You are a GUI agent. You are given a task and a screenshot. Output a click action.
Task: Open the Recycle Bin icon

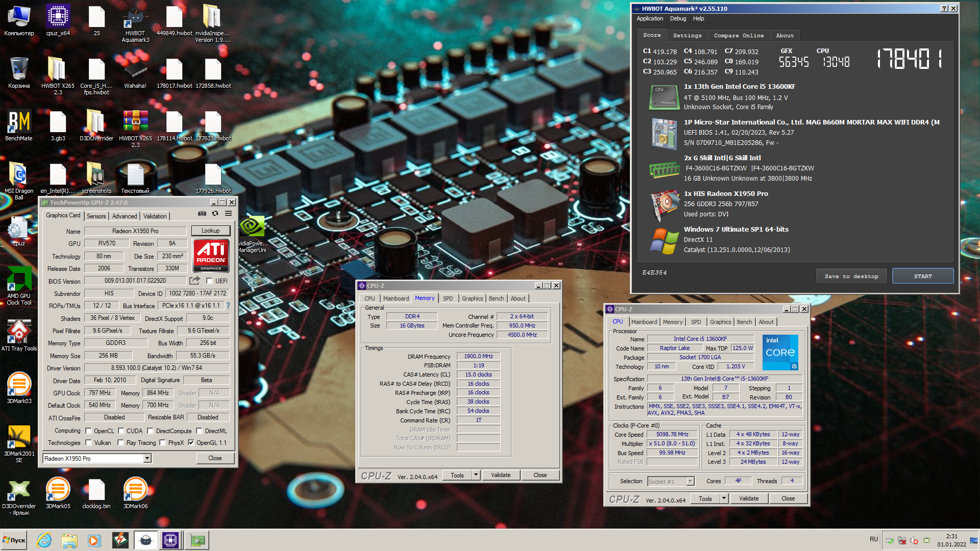[x=19, y=73]
